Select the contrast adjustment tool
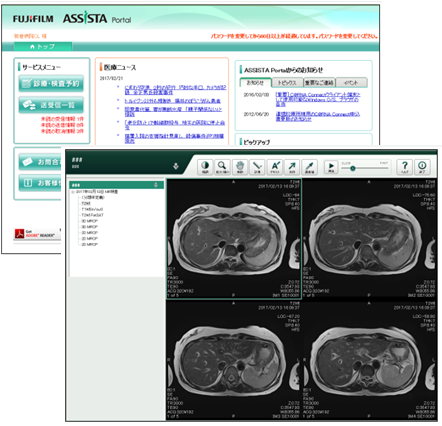The image size is (442, 426). coord(205,167)
